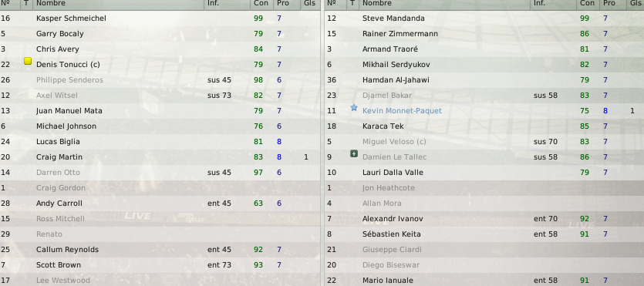
Task: Click Miguel Veloso (c) captain entry
Action: click(x=394, y=142)
